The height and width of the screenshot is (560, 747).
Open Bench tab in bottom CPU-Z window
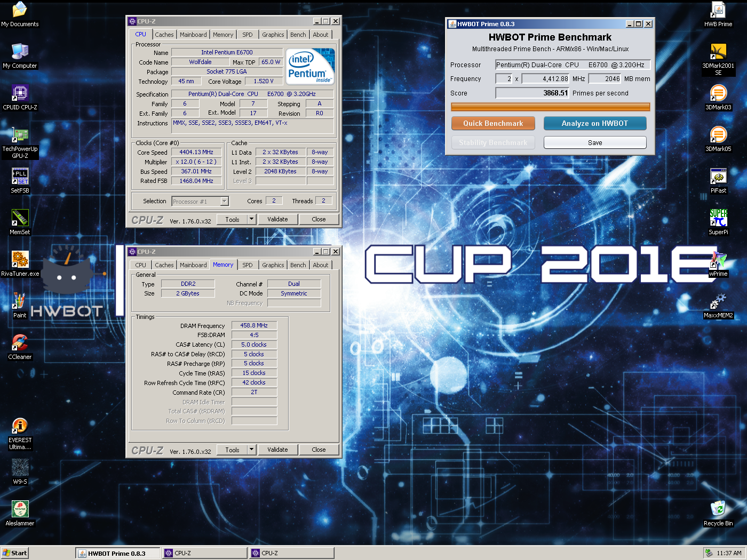click(x=298, y=265)
